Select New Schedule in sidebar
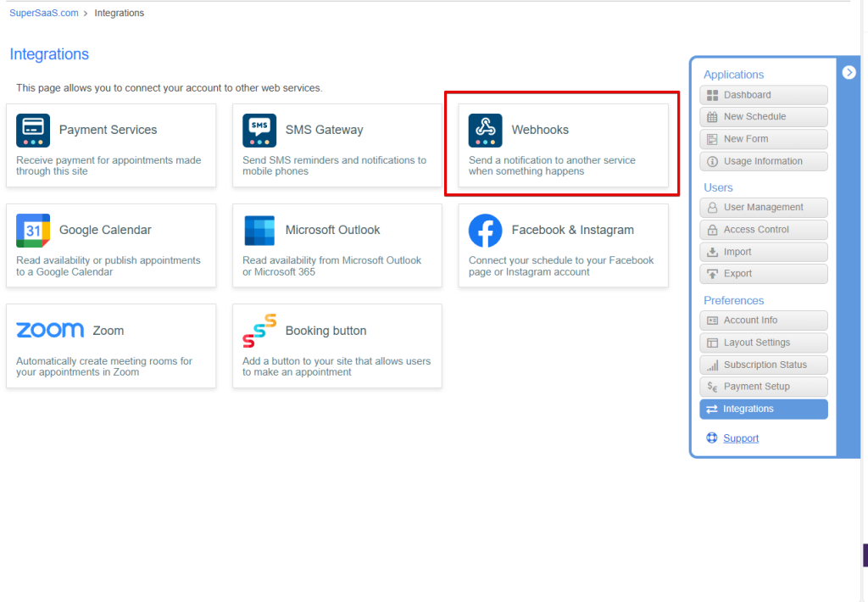The image size is (868, 602). [x=763, y=117]
